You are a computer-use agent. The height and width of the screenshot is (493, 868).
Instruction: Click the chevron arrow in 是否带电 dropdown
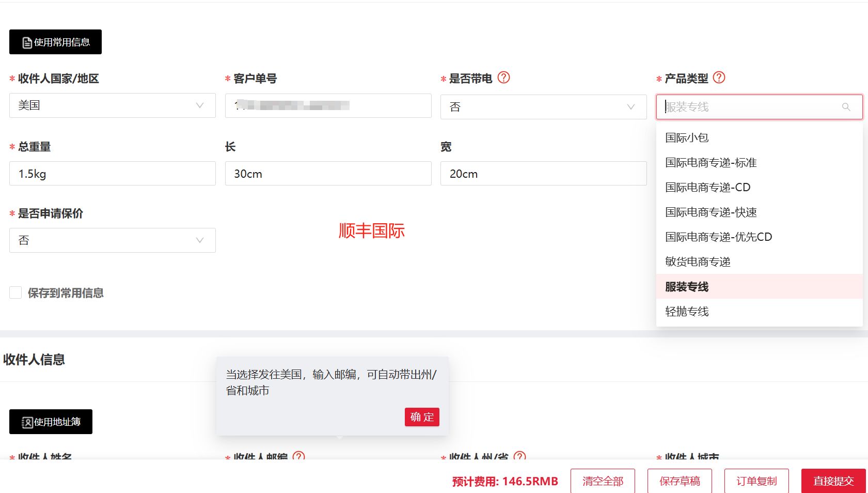point(631,107)
